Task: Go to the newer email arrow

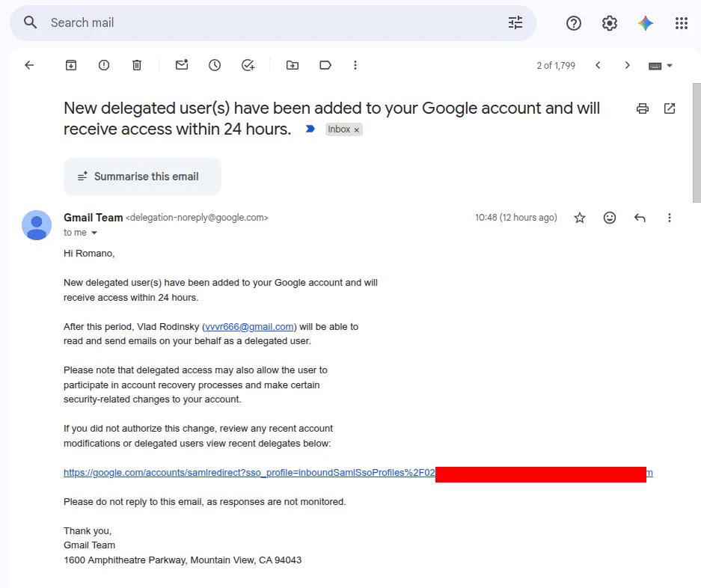Action: tap(598, 65)
